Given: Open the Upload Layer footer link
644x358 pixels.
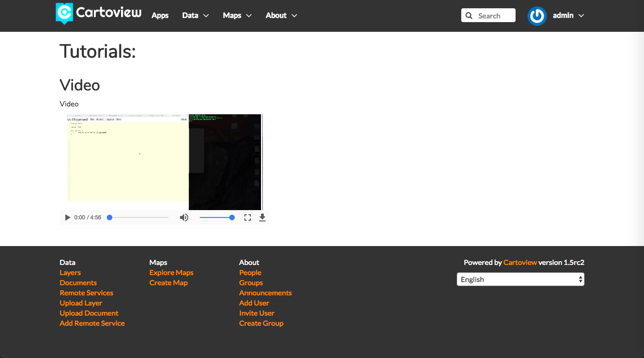Looking at the screenshot, I should 81,303.
